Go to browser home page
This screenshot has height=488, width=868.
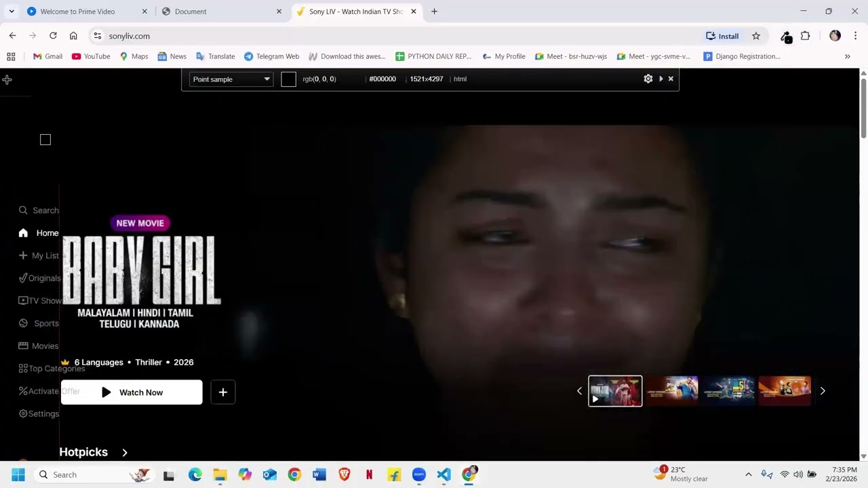pos(73,36)
